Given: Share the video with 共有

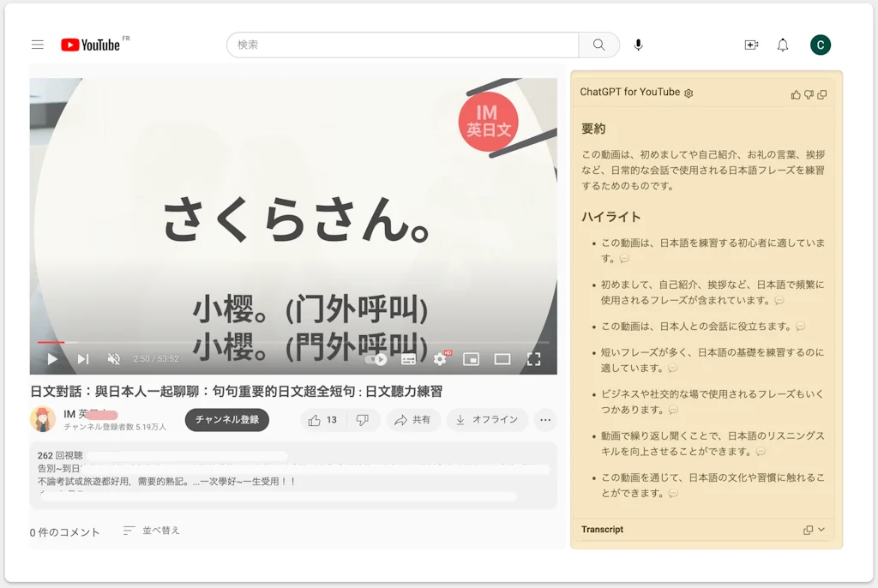Looking at the screenshot, I should click(413, 420).
